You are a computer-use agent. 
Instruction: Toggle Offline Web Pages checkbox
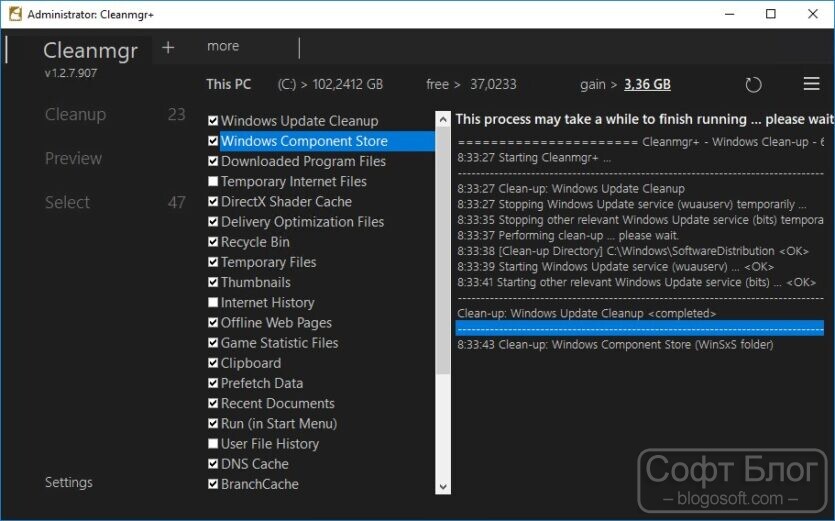[213, 323]
